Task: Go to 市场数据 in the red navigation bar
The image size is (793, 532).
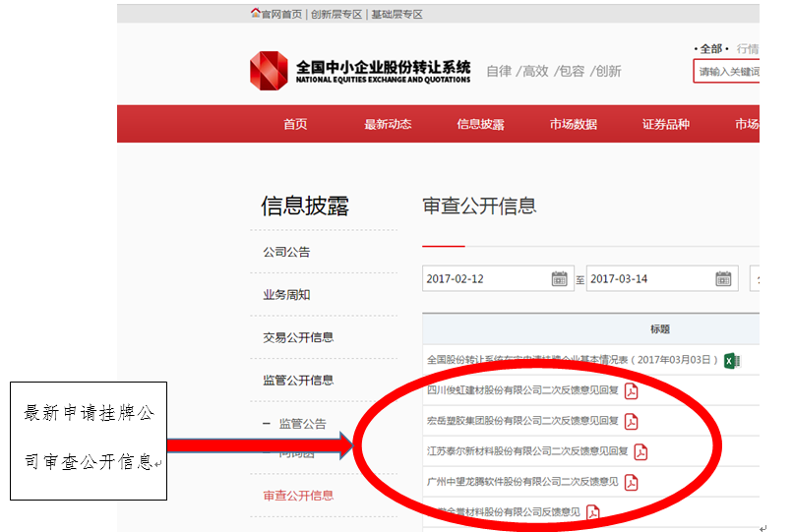Action: click(574, 124)
